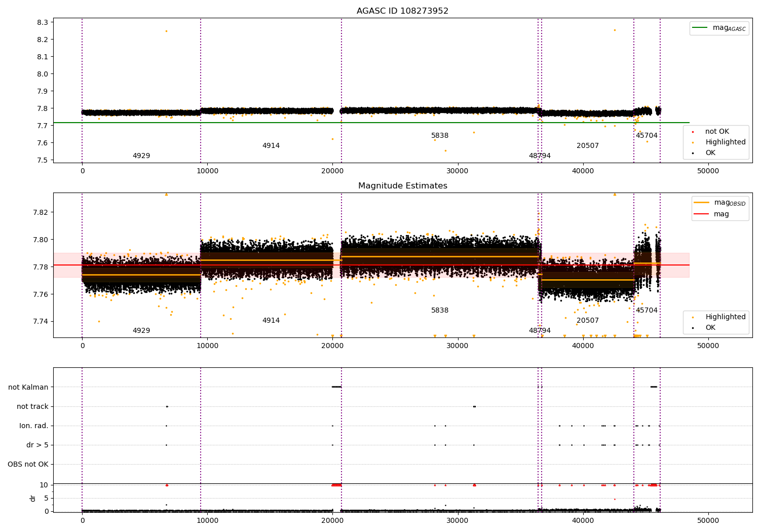
Task: Click tick label 10 on the dr axis
Action: 44,485
